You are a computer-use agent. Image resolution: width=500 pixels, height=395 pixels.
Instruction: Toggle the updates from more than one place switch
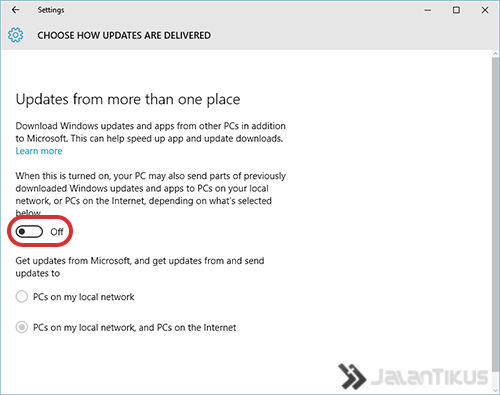click(29, 231)
